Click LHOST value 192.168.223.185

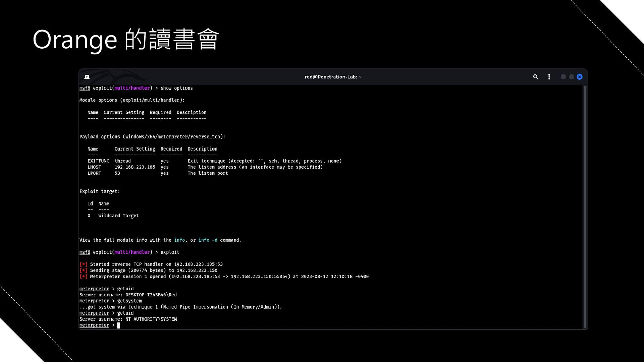coord(135,167)
